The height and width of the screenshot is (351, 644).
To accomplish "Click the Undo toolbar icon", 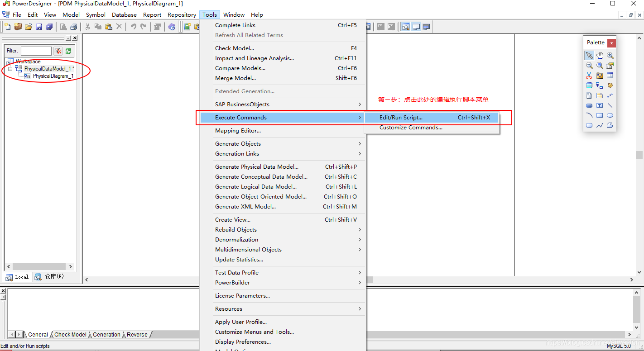I will click(x=133, y=27).
